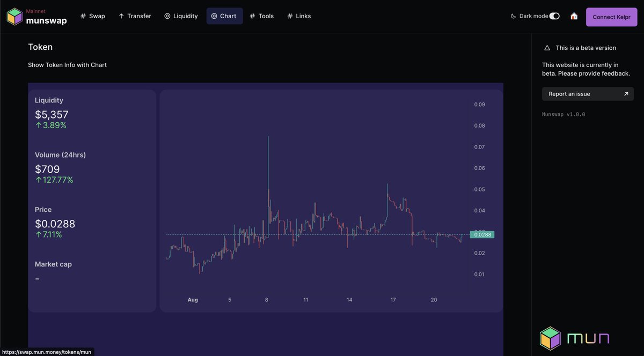
Task: Click the 0.05 price axis label
Action: coord(479,189)
